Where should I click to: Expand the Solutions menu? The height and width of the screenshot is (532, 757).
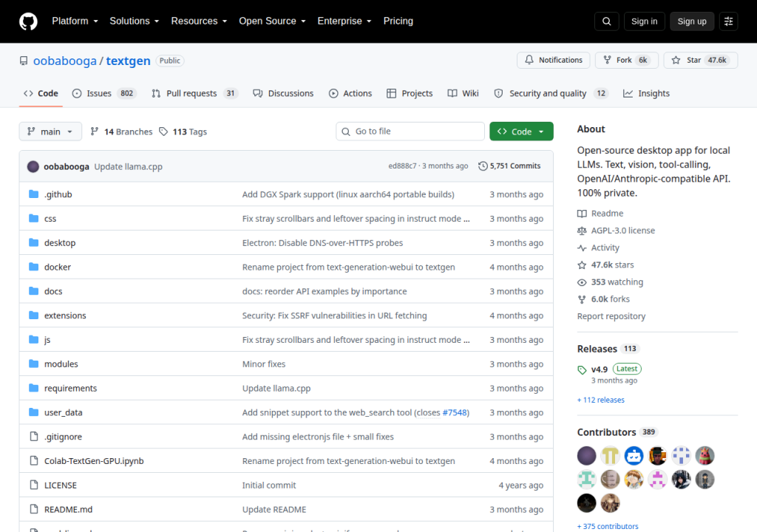[x=135, y=21]
